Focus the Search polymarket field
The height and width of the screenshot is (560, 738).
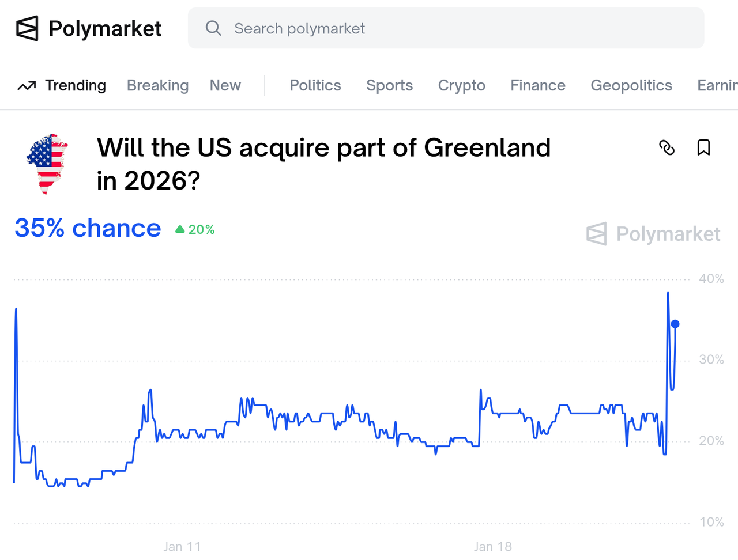click(x=446, y=28)
